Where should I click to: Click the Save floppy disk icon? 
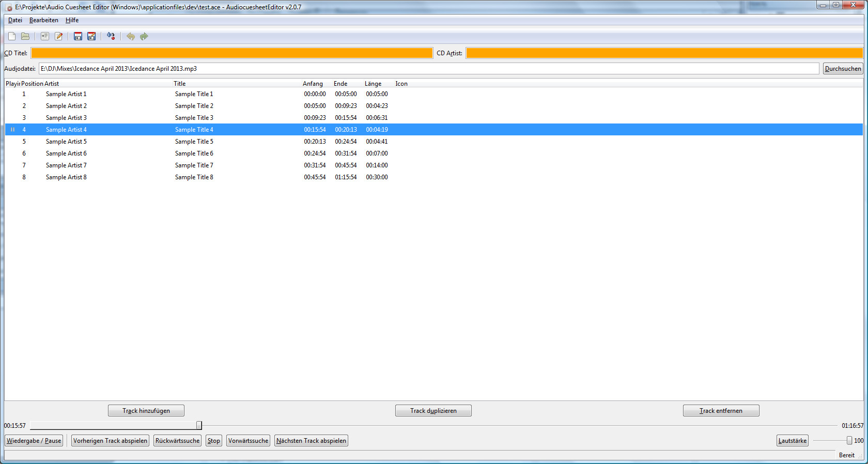pos(78,36)
